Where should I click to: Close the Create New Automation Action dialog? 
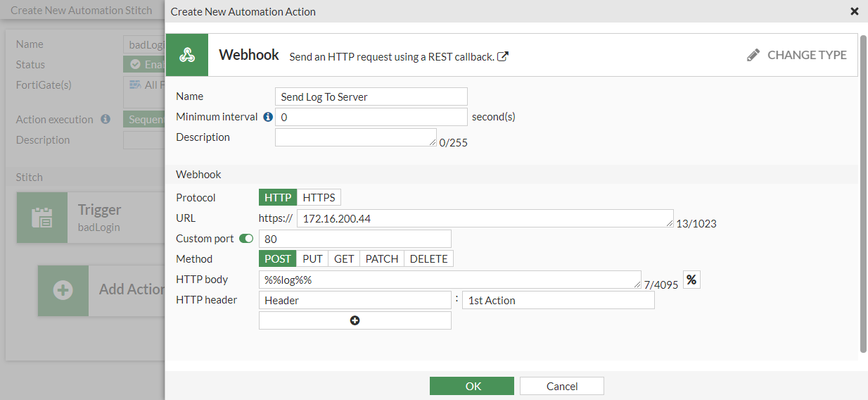click(x=855, y=11)
